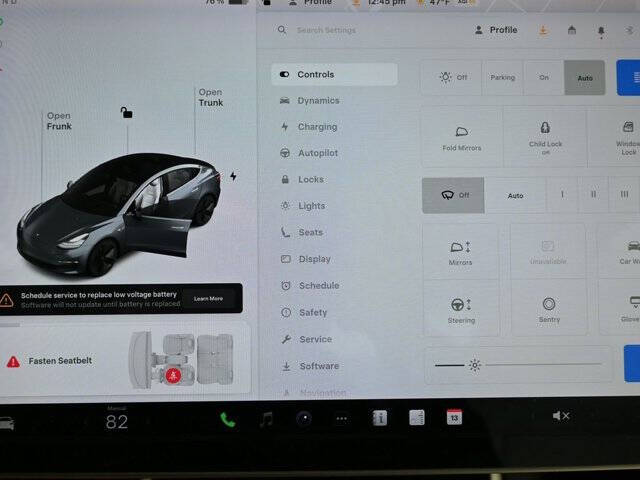Tap the software download arrow icon

(x=543, y=30)
